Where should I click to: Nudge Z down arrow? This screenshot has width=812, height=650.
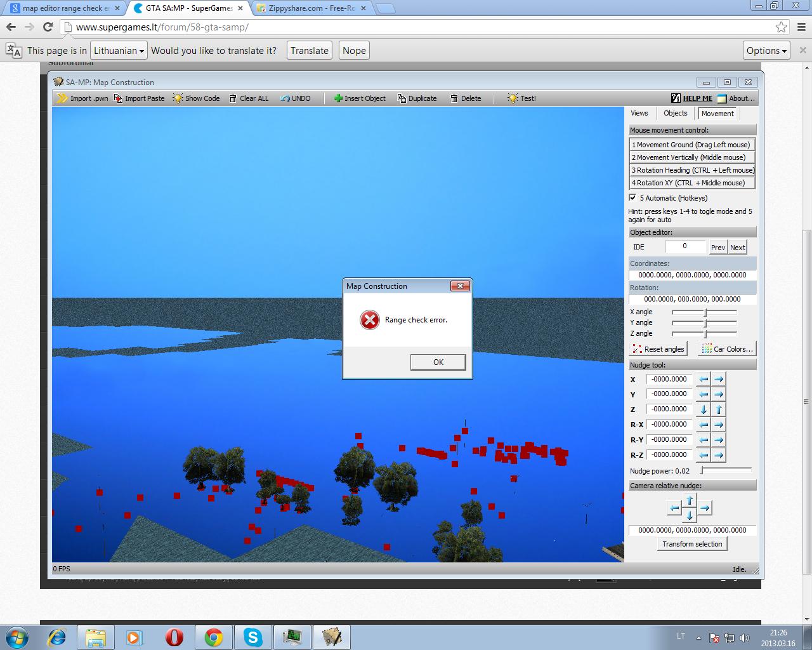[704, 409]
